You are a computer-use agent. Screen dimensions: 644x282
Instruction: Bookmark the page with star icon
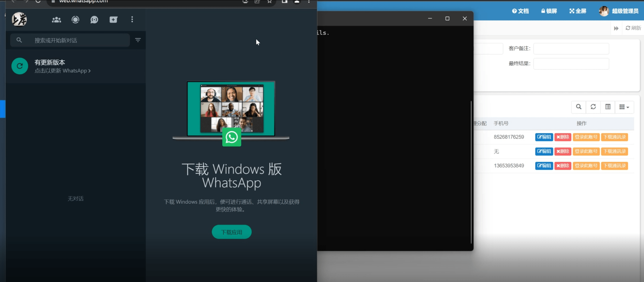point(270,1)
